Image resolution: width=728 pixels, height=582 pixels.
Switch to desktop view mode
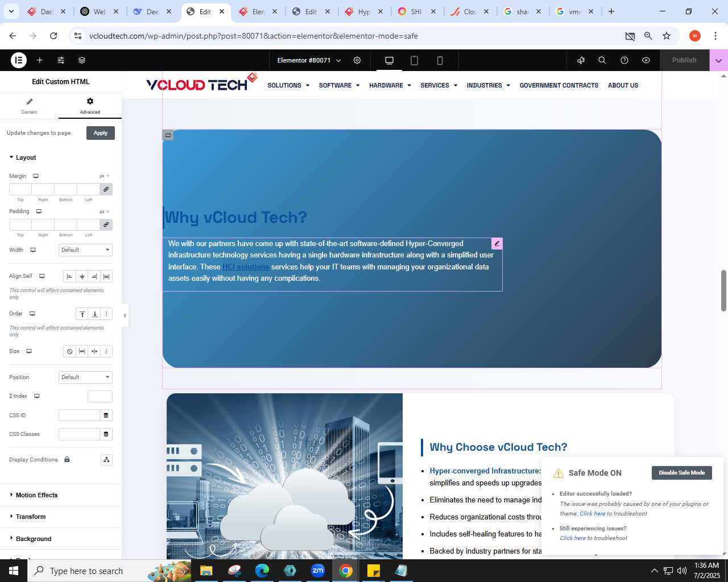pyautogui.click(x=390, y=60)
